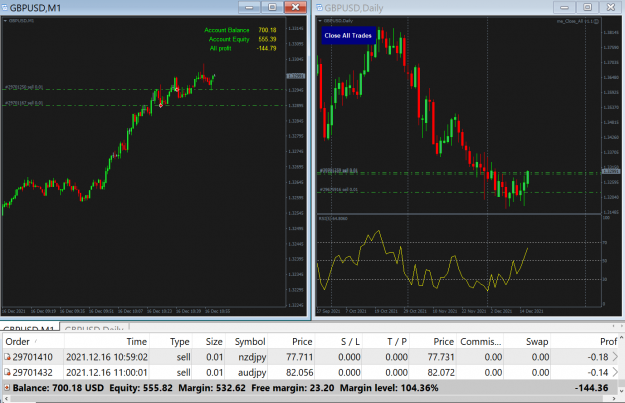Click the Close All Trades button
Screen dimensions: 625x403
[x=348, y=35]
